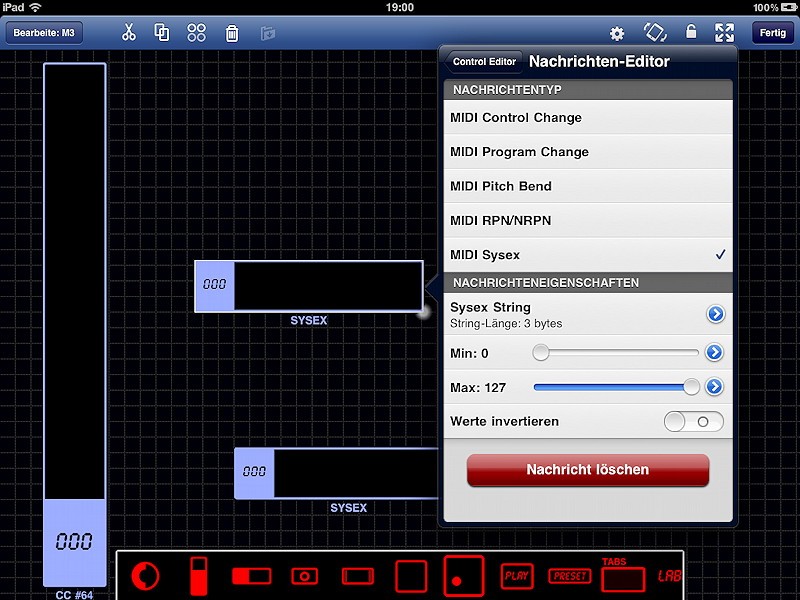800x600 pixels.
Task: Tap the Fertig done button
Action: (x=772, y=33)
